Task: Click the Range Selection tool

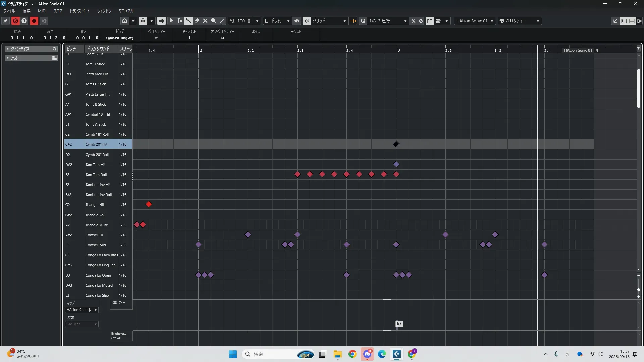Action: click(180, 21)
